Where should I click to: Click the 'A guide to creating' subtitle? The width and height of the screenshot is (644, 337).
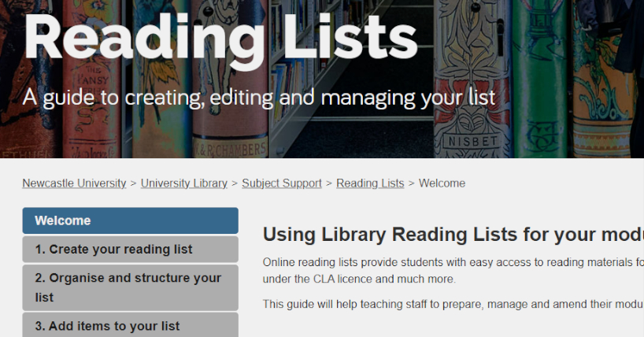[259, 98]
